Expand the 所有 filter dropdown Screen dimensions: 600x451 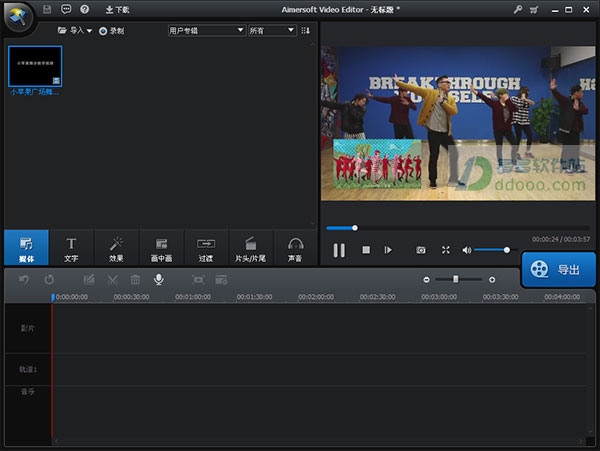click(272, 30)
